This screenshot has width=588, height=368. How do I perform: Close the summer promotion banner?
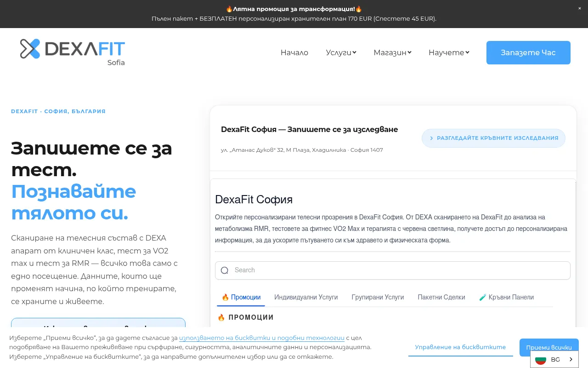pos(580,8)
